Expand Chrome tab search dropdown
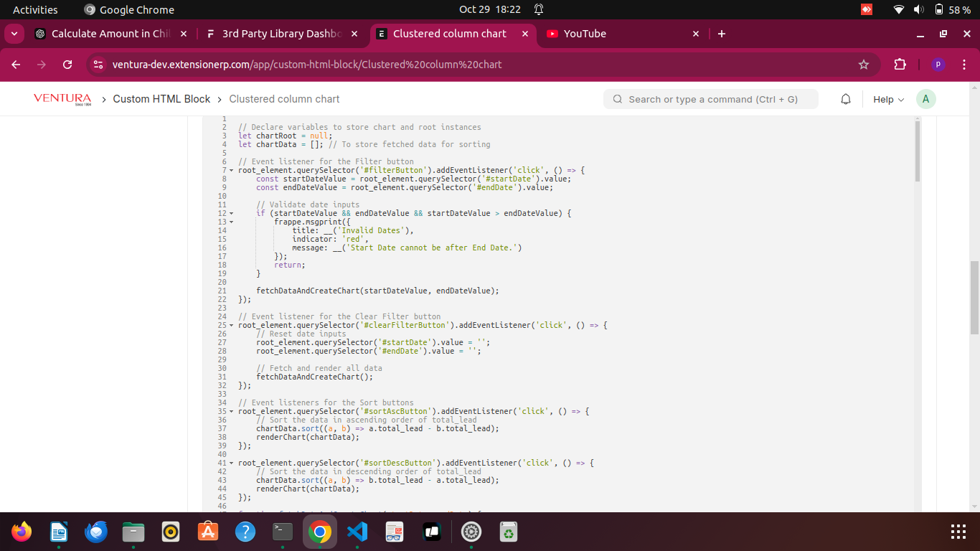 [14, 34]
